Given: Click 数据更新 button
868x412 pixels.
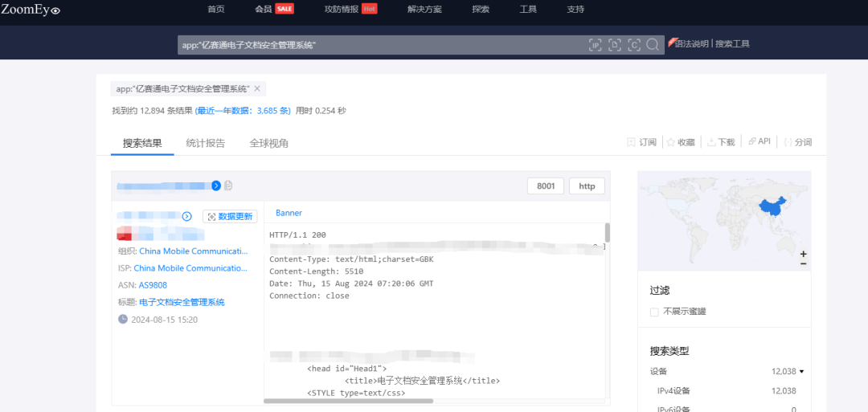Looking at the screenshot, I should click(x=230, y=216).
